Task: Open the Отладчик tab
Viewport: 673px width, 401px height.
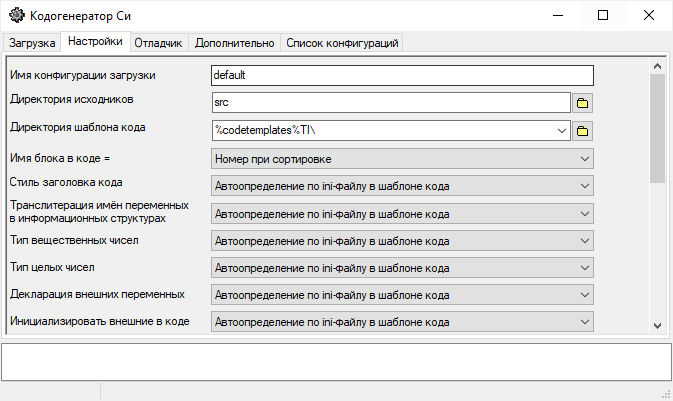Action: (x=159, y=43)
